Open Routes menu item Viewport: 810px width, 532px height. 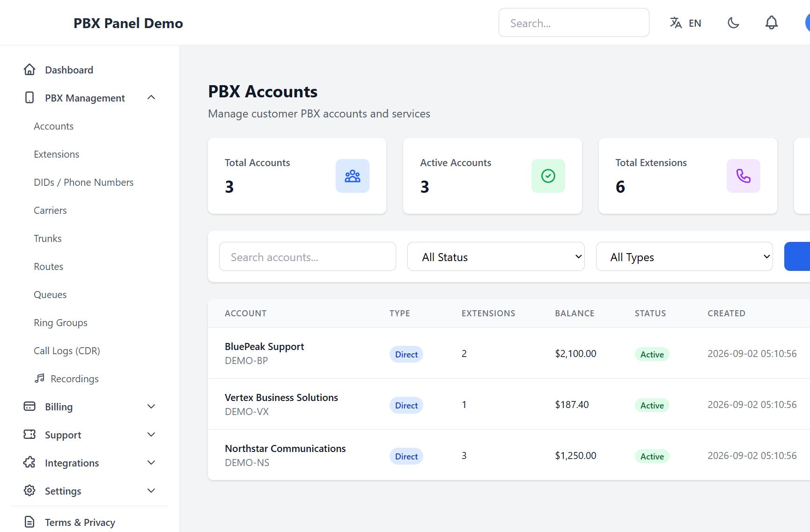[49, 267]
